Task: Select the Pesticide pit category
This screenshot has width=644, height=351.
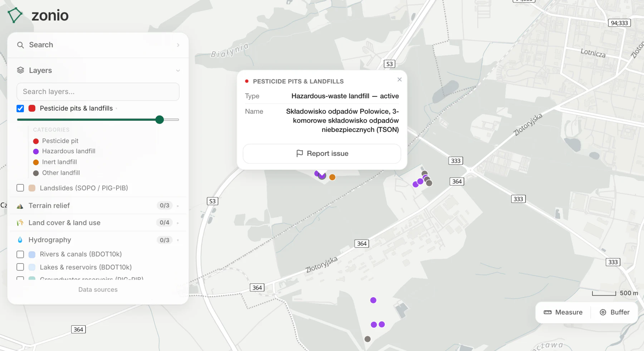Action: pyautogui.click(x=56, y=141)
